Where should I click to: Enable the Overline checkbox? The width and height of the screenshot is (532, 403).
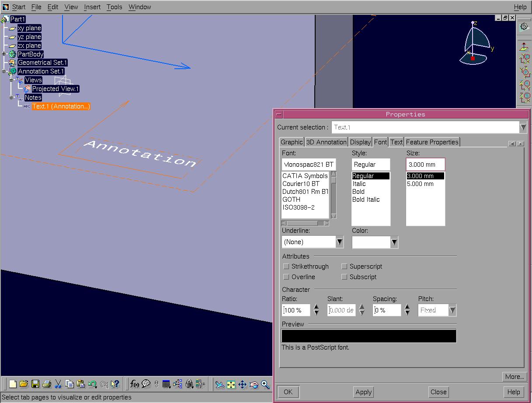(286, 277)
